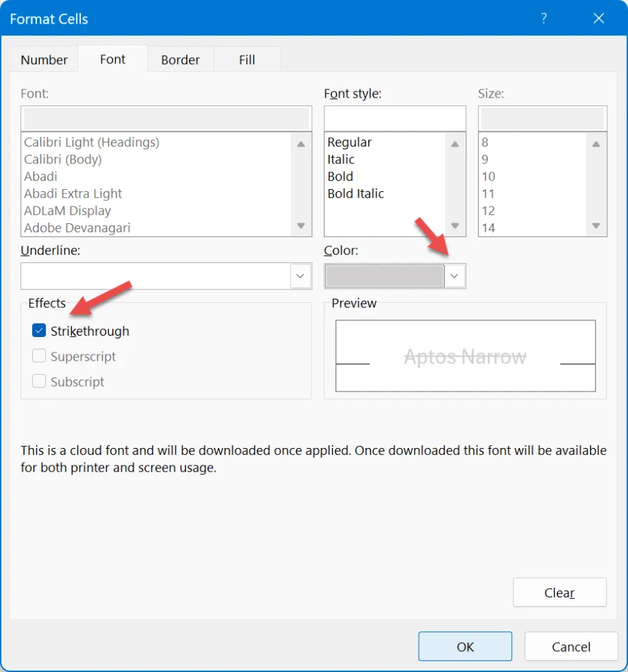Viewport: 628px width, 672px height.
Task: Click the Clear button
Action: point(559,592)
